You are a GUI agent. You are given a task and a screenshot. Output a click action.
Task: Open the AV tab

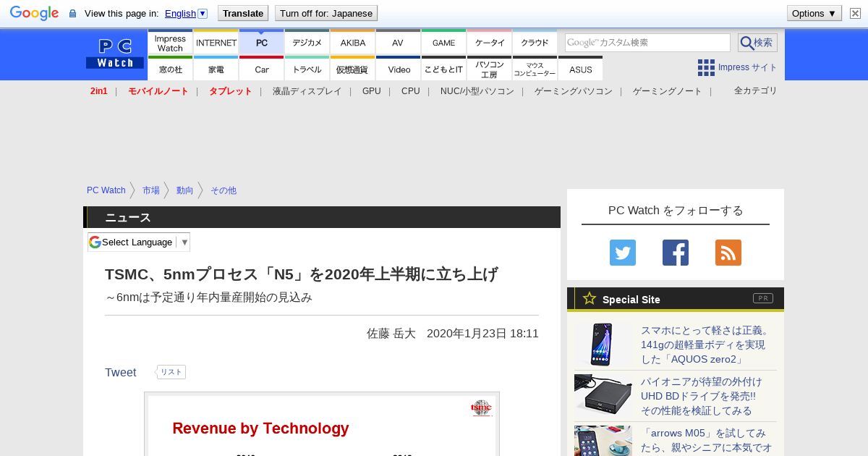click(398, 41)
